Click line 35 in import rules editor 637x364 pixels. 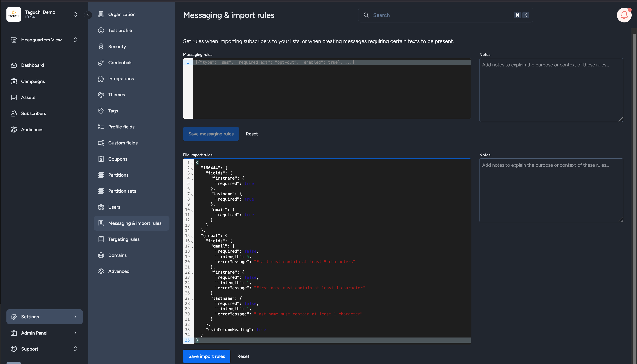(332, 340)
